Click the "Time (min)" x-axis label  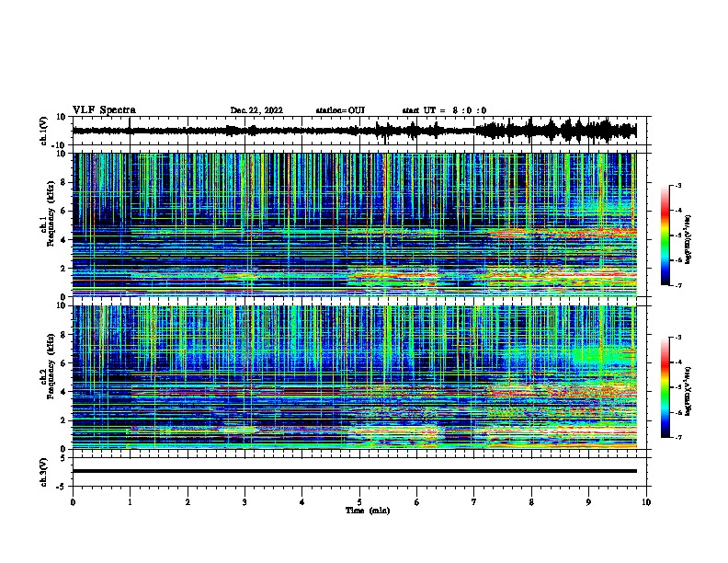pos(368,511)
